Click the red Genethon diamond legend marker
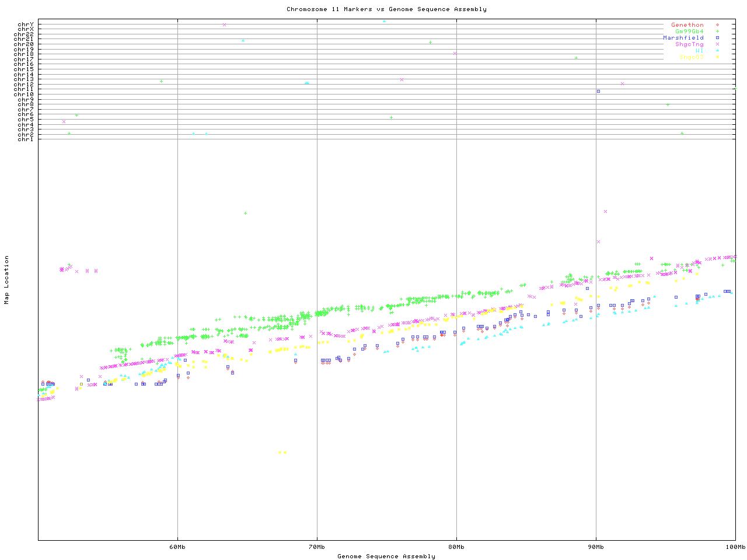747x560 pixels. (x=717, y=25)
